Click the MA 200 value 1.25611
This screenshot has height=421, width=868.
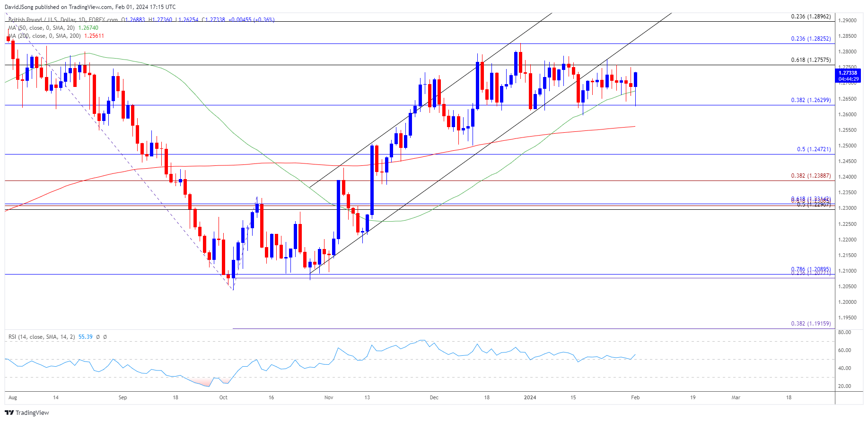tap(94, 36)
